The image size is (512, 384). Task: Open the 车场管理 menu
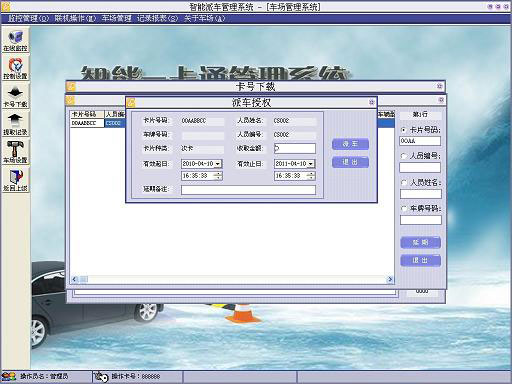(x=116, y=18)
